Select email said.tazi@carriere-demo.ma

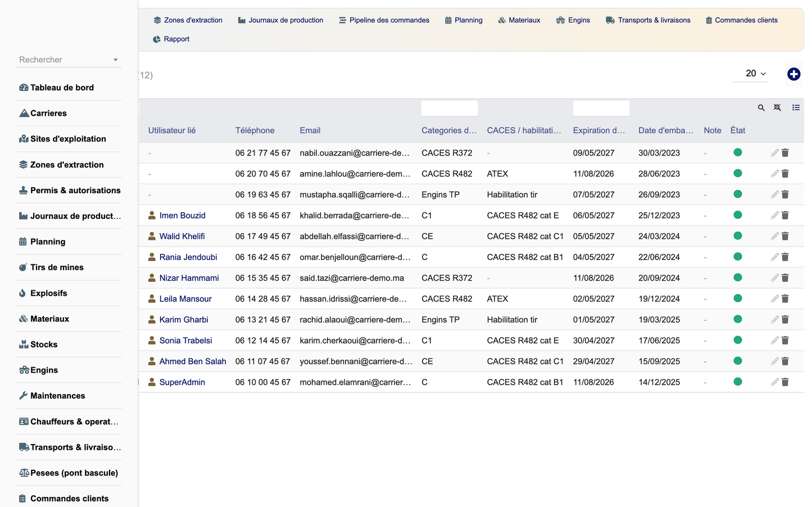pyautogui.click(x=352, y=278)
